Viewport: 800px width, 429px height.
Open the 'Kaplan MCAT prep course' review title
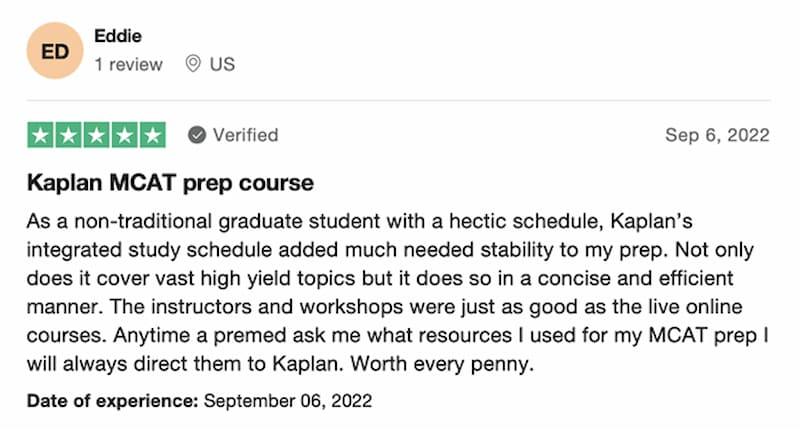pyautogui.click(x=170, y=183)
